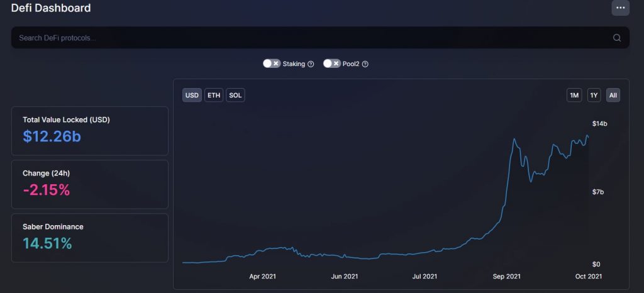The height and width of the screenshot is (293, 644).
Task: Click the Saber Dominance card
Action: [89, 238]
